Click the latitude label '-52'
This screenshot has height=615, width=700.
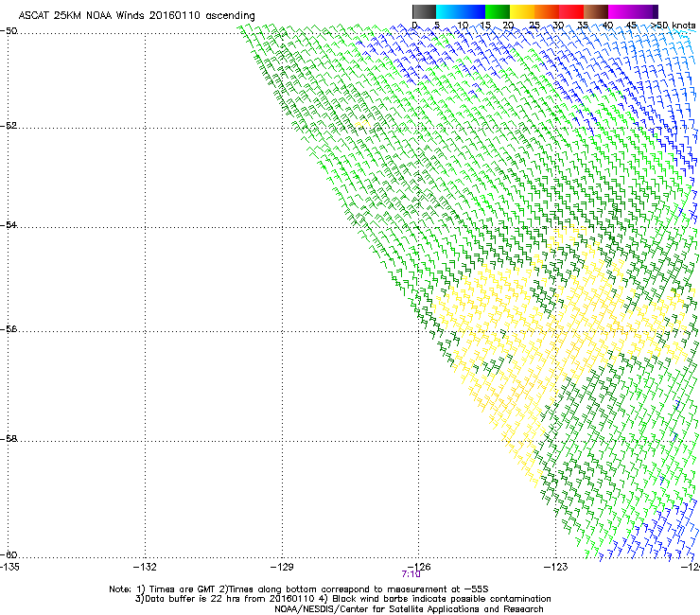pos(9,126)
